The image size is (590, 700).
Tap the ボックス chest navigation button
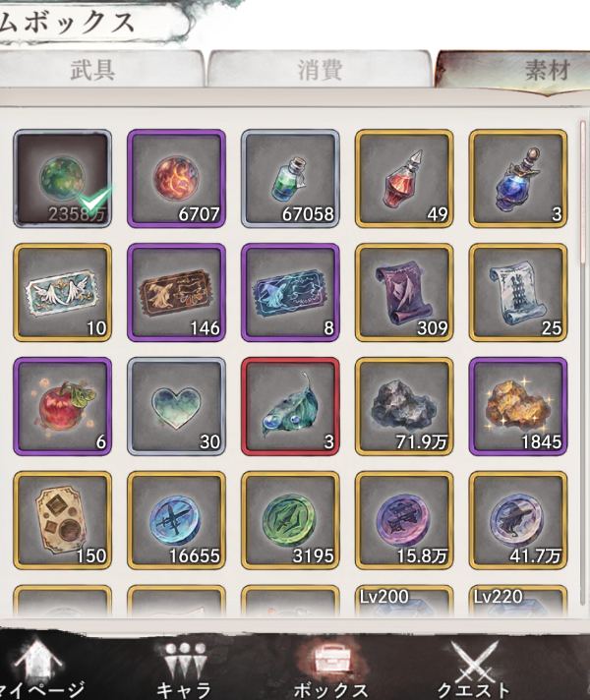pos(330,670)
